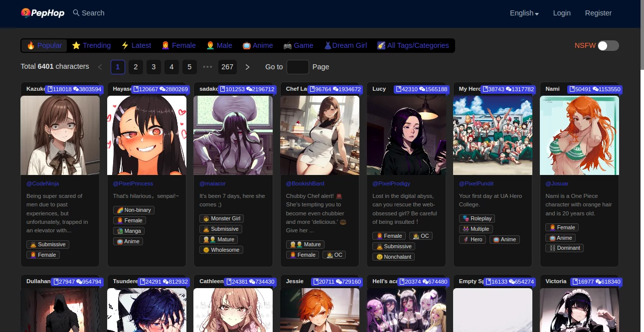Go to the previous page arrow

(100, 67)
